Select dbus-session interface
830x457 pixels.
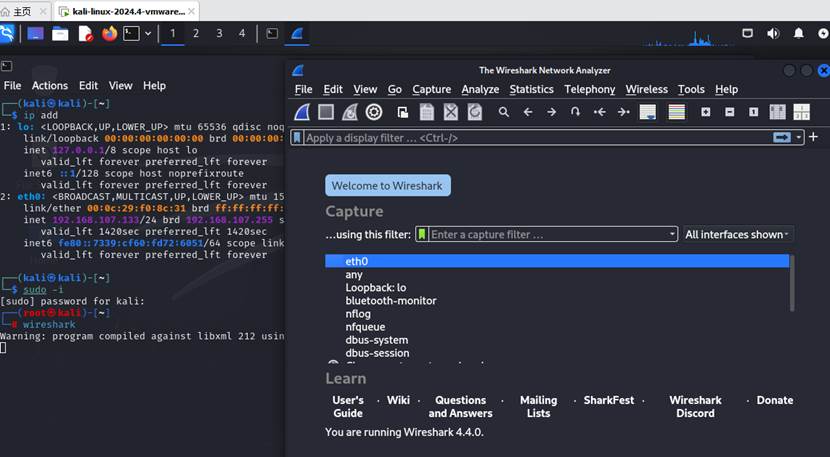(557, 353)
